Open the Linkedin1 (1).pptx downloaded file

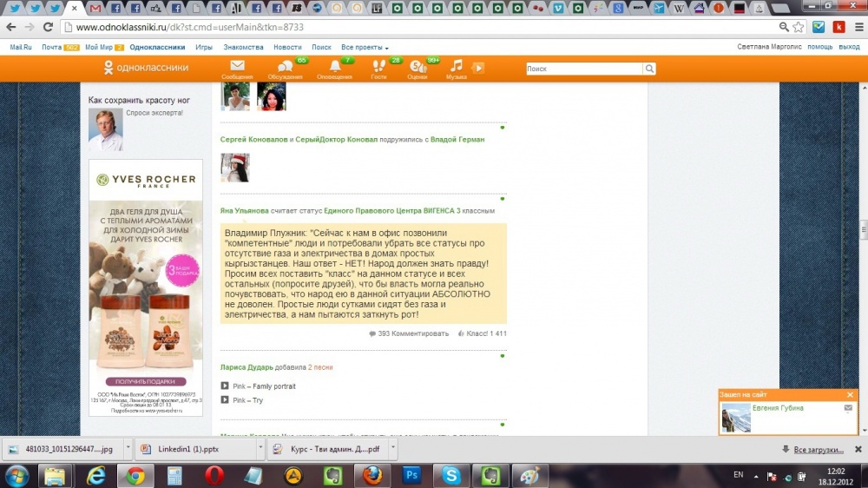pyautogui.click(x=194, y=449)
